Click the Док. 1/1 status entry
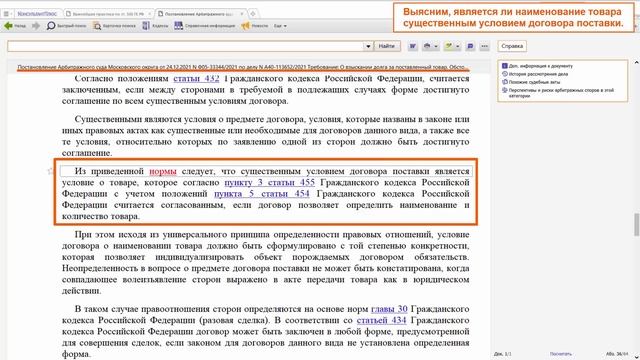The width and height of the screenshot is (640, 360). [x=502, y=354]
